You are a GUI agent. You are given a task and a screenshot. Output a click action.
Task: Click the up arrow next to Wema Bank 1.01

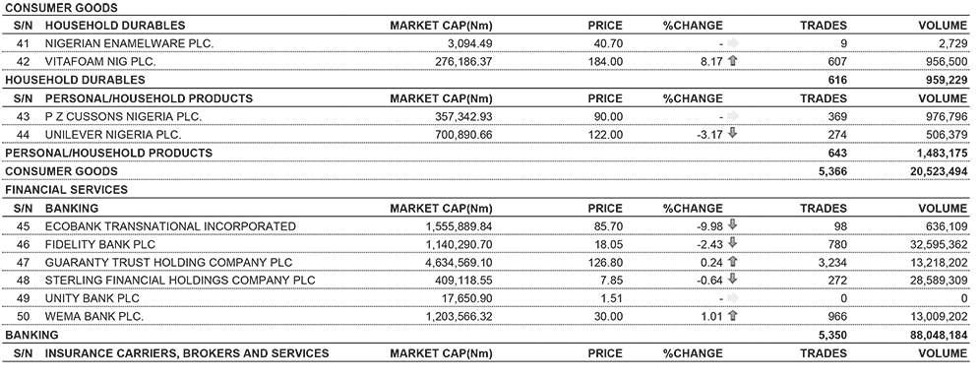733,316
